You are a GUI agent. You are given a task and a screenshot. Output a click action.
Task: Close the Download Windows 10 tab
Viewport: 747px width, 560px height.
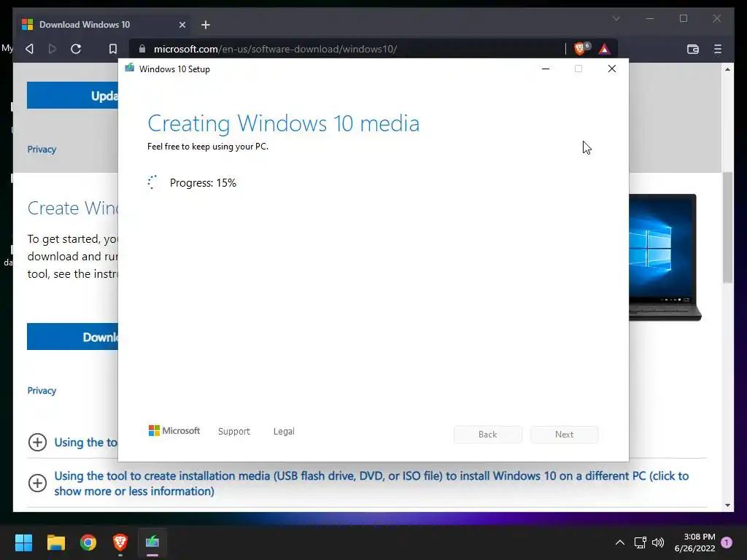tap(182, 25)
